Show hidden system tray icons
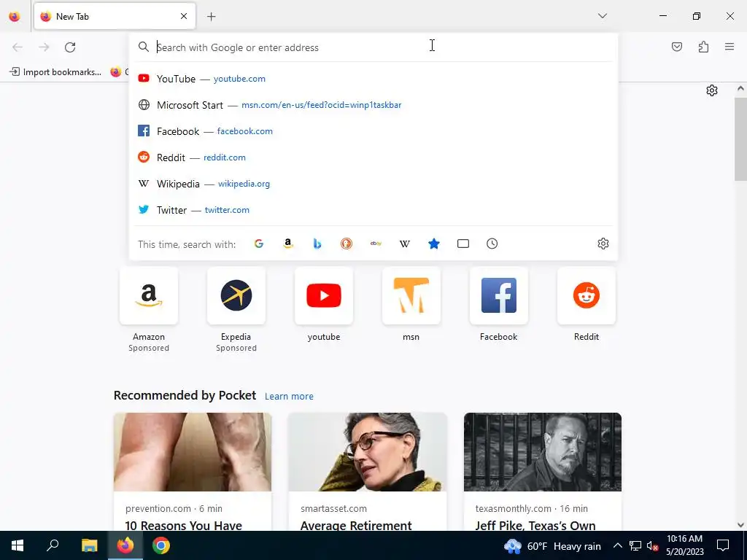 pos(617,545)
